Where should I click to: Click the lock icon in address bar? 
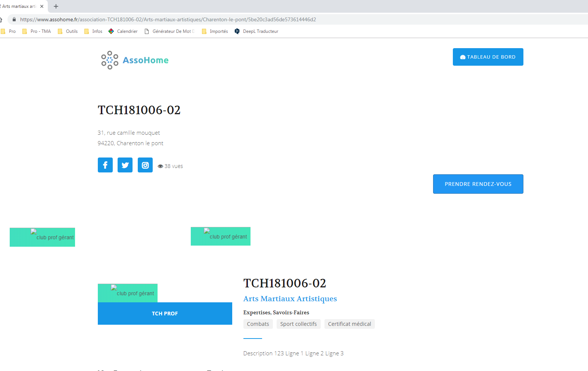click(14, 19)
